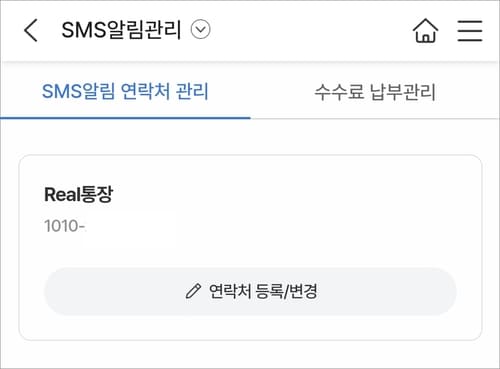Open the home screen via house icon
The height and width of the screenshot is (369, 500).
[x=425, y=30]
